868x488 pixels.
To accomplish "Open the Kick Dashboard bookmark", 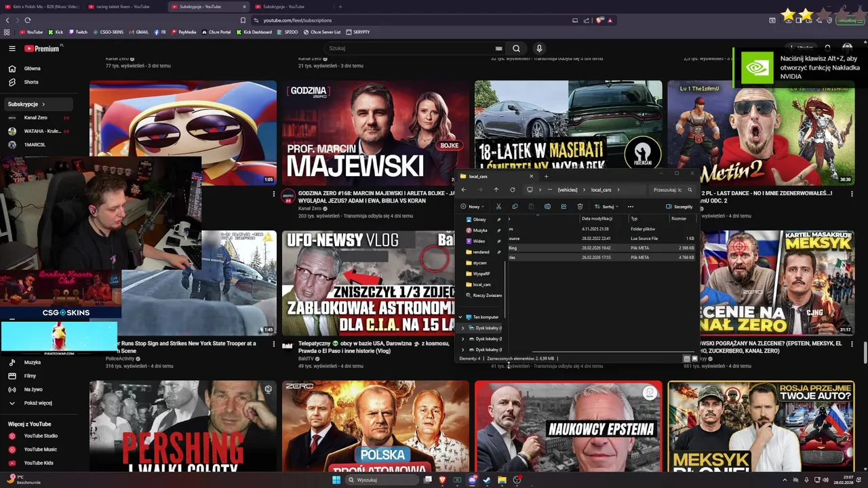I will click(254, 32).
